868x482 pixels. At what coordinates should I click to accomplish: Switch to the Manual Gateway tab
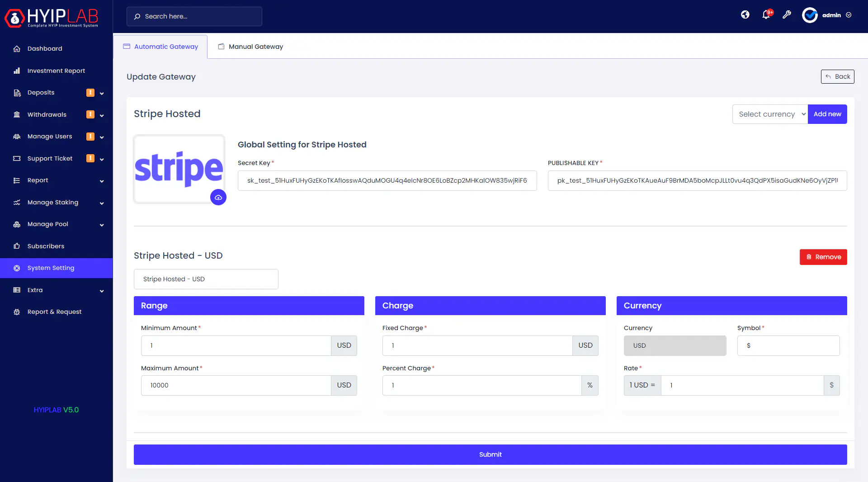[251, 47]
